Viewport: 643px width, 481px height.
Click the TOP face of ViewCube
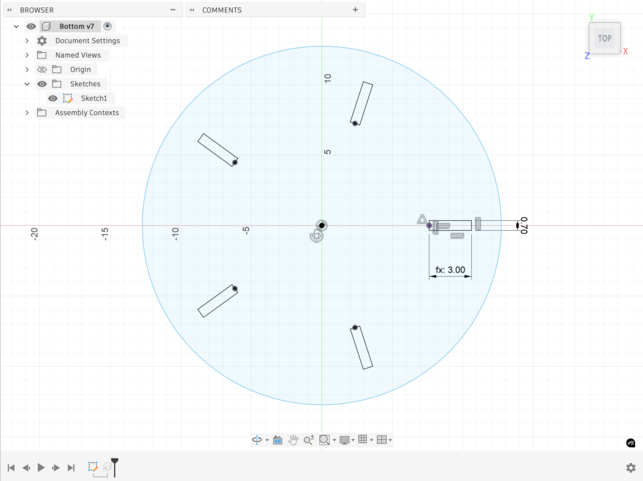click(x=604, y=39)
